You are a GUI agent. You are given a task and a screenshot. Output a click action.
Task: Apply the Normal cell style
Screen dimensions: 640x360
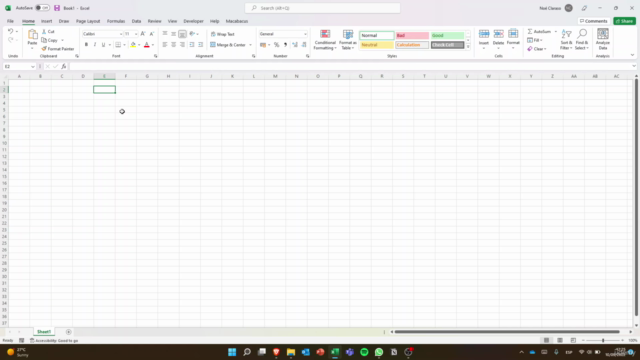tap(376, 36)
